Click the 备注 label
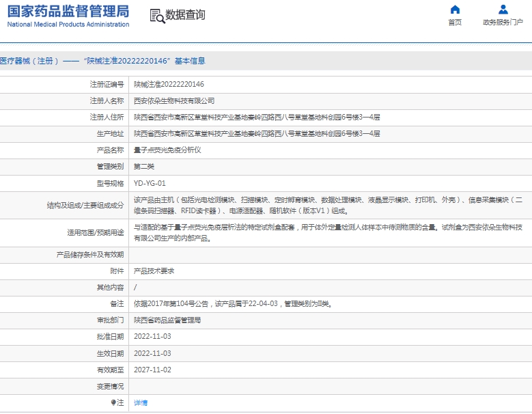This screenshot has width=532, height=414. [117, 304]
